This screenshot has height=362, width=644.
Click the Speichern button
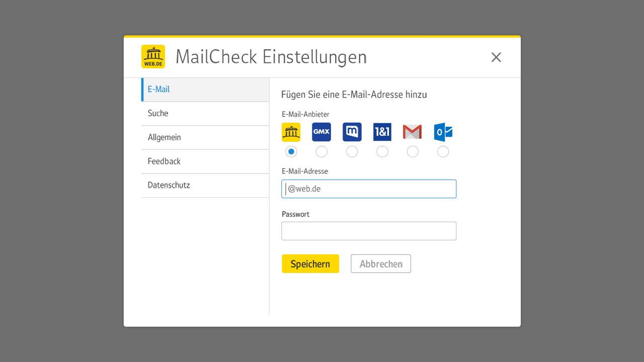click(x=310, y=264)
